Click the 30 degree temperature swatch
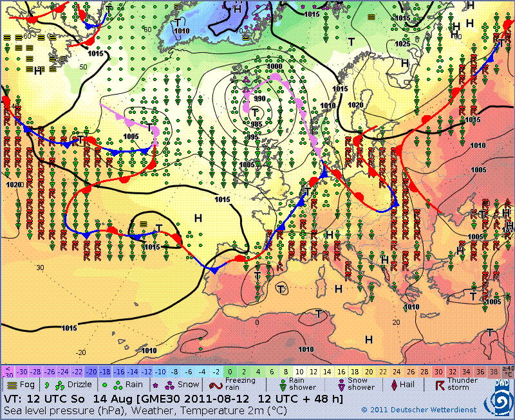The height and width of the screenshot is (420, 515). pyautogui.click(x=438, y=372)
